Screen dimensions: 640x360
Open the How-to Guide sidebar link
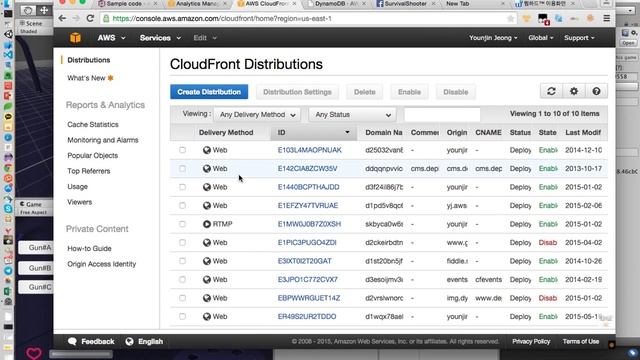[x=89, y=249]
